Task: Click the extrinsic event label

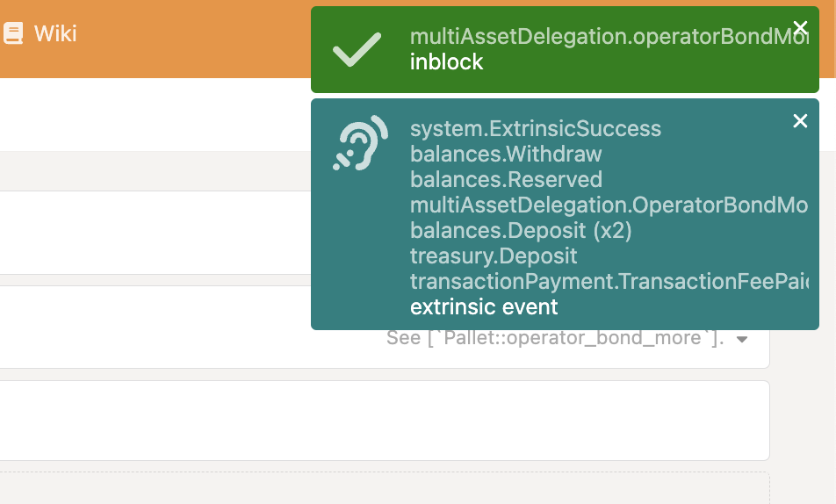Action: tap(484, 307)
